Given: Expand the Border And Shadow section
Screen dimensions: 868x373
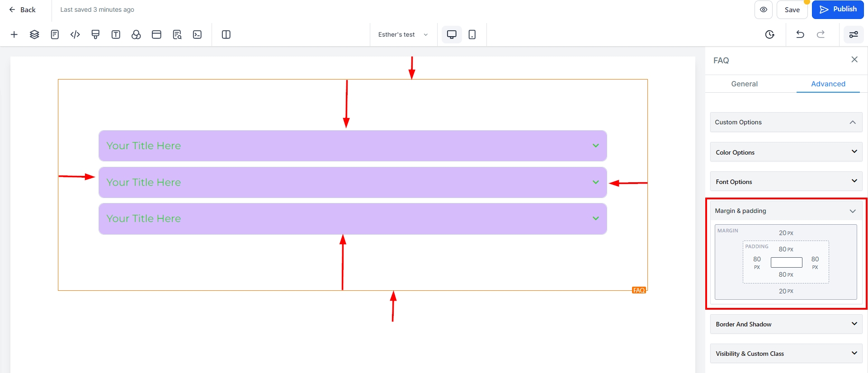Looking at the screenshot, I should point(786,324).
